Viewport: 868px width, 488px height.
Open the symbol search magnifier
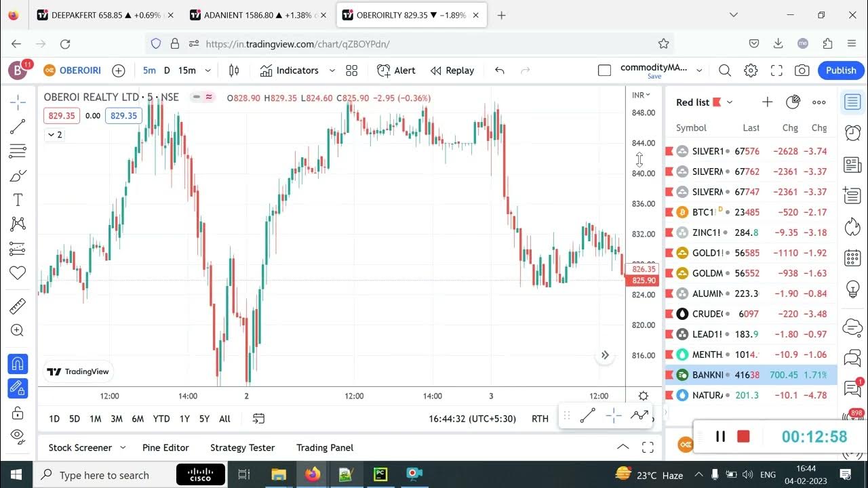725,70
